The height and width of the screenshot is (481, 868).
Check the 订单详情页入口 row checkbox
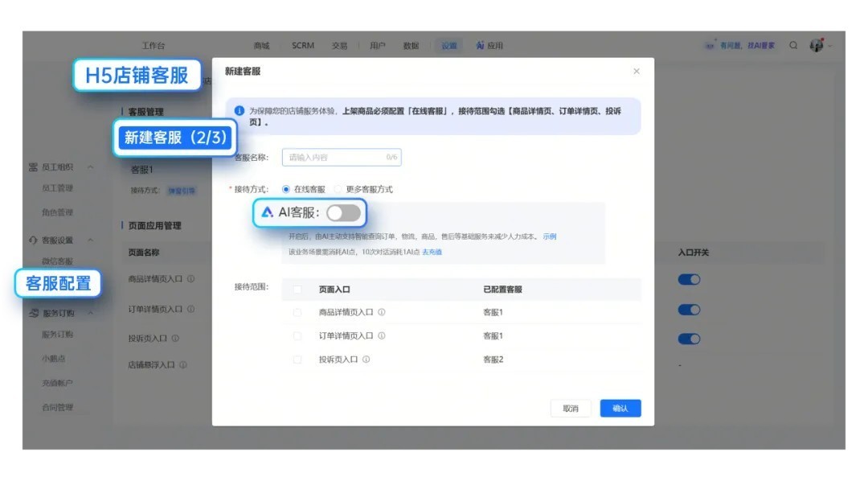pyautogui.click(x=297, y=335)
